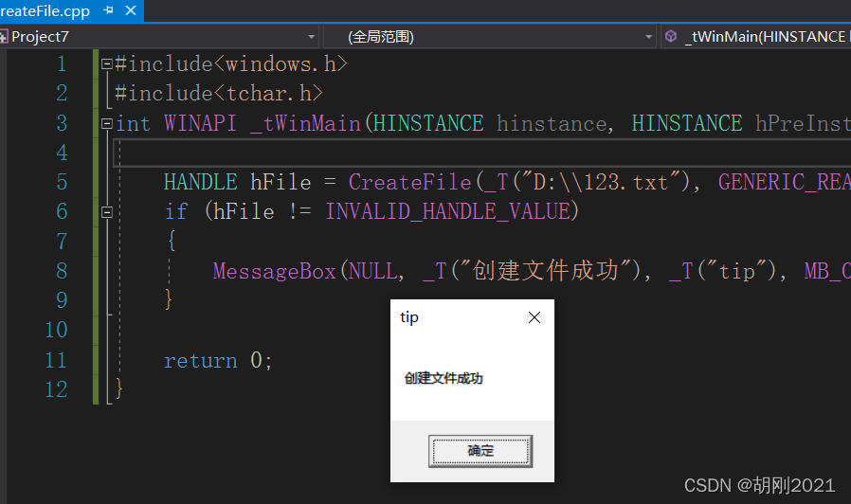This screenshot has height=504, width=851.
Task: Click the 创建文件成功 message text
Action: tap(444, 378)
